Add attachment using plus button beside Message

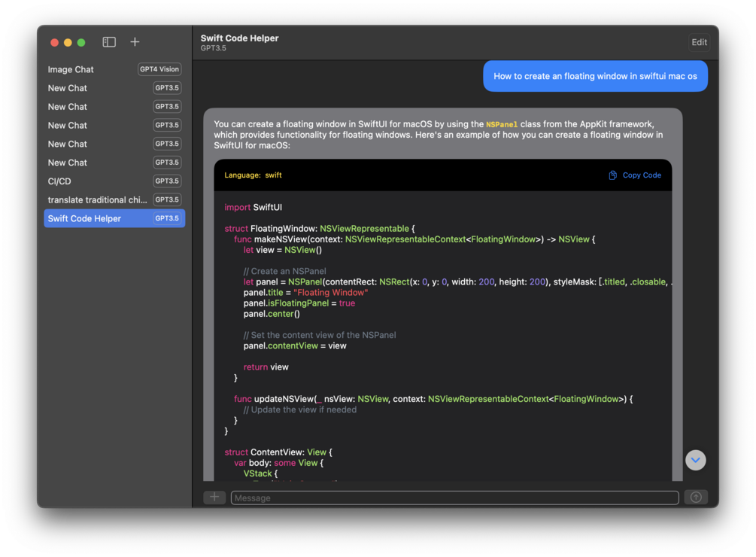click(x=214, y=498)
